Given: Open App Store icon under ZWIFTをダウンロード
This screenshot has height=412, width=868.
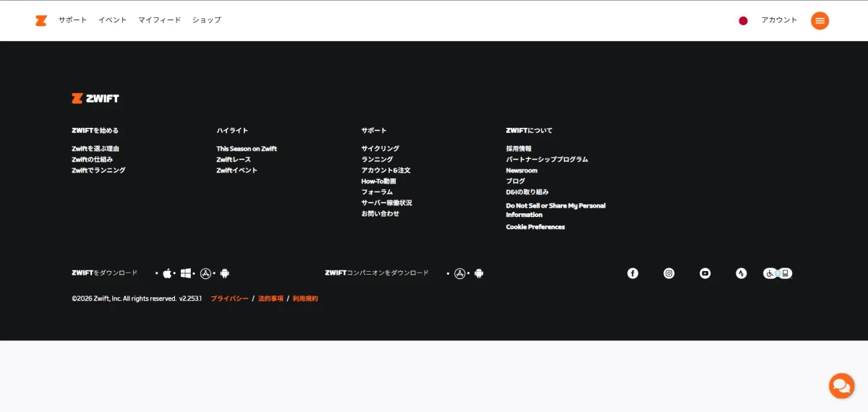Looking at the screenshot, I should pos(205,273).
